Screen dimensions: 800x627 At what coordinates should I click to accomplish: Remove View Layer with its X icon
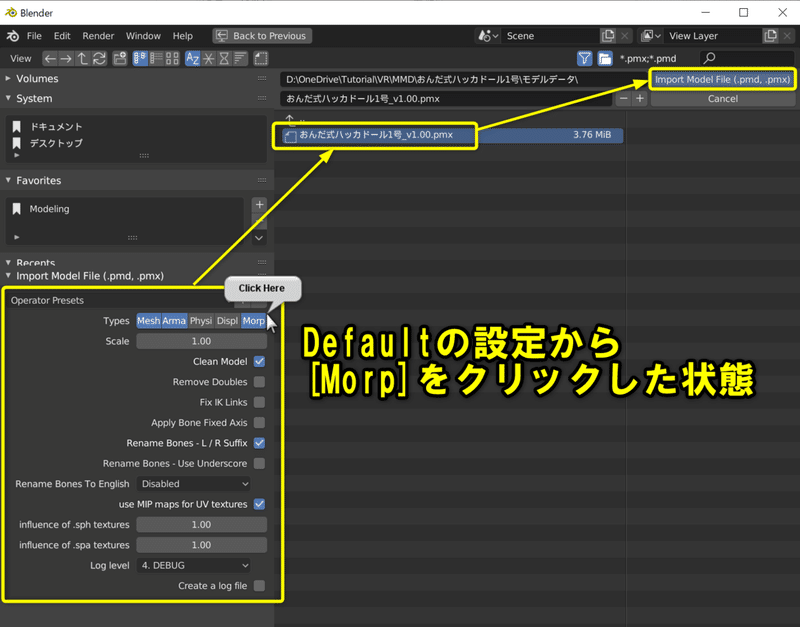tap(787, 36)
